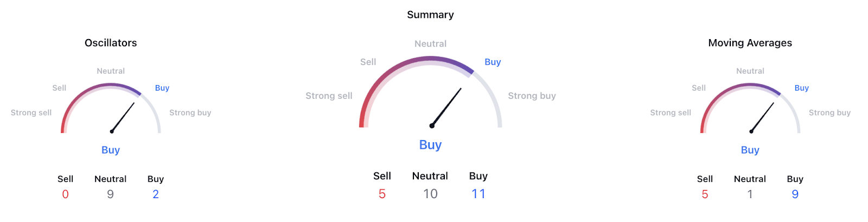Screen dimensions: 868x222
Task: Click the Summary neutral count of 10
Action: (430, 194)
